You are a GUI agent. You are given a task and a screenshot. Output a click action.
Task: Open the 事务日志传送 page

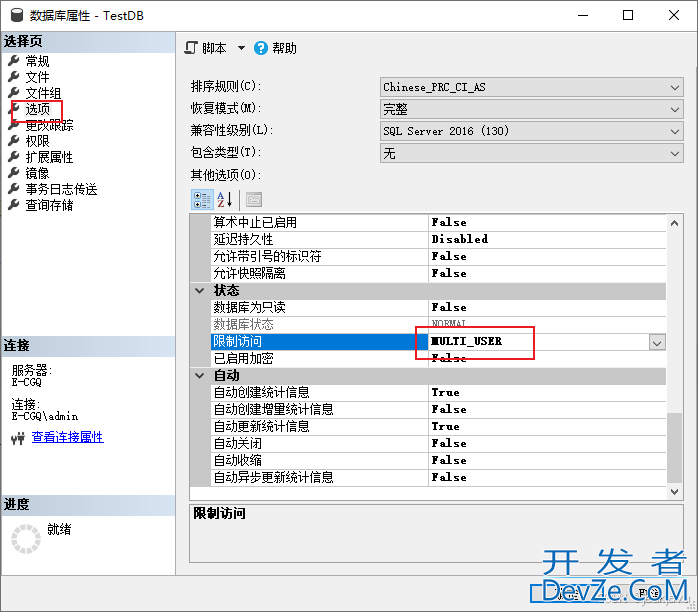coord(61,189)
